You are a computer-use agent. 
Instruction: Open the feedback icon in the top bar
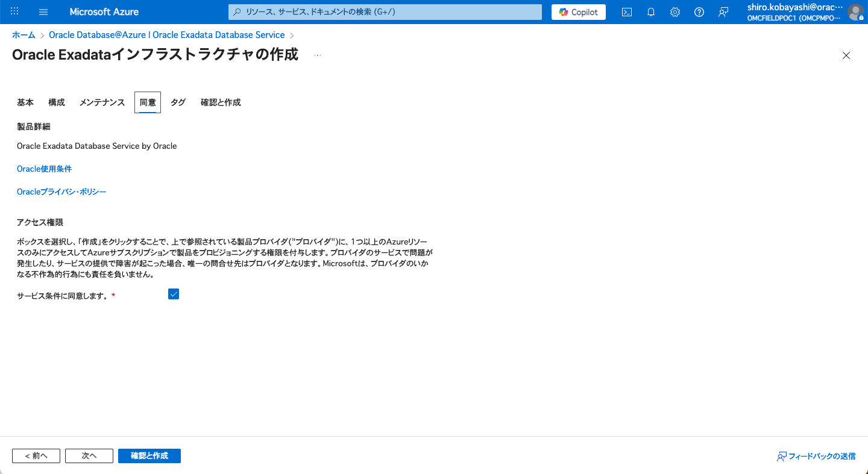(723, 11)
